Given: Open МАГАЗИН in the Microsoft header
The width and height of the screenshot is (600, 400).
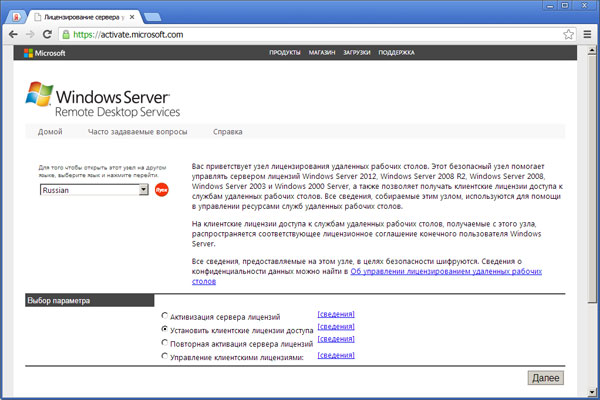Looking at the screenshot, I should (x=322, y=52).
